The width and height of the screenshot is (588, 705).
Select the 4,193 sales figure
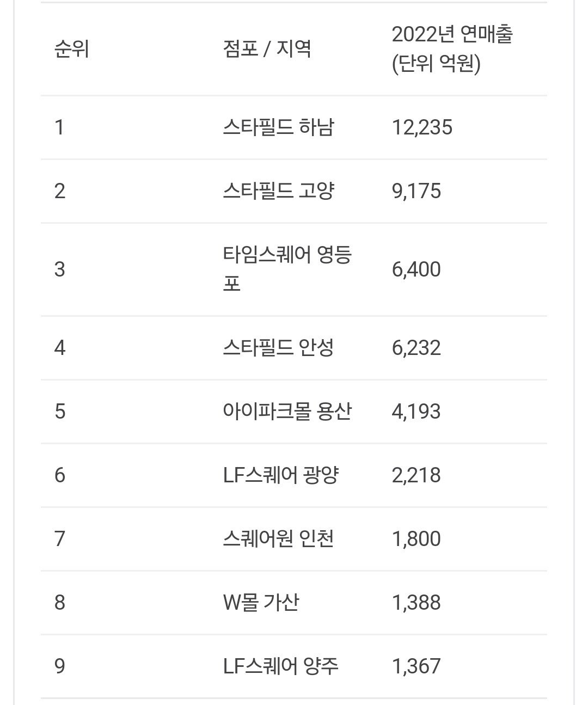pyautogui.click(x=416, y=411)
